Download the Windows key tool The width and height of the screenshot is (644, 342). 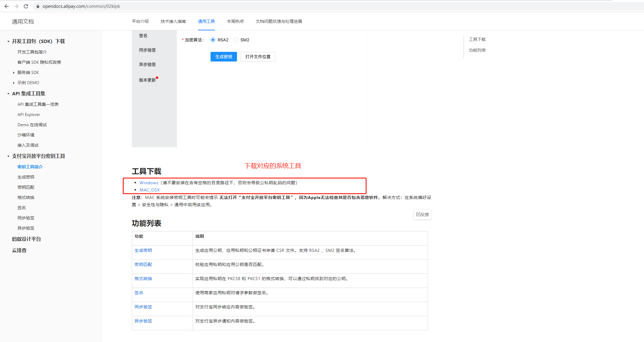pyautogui.click(x=149, y=182)
